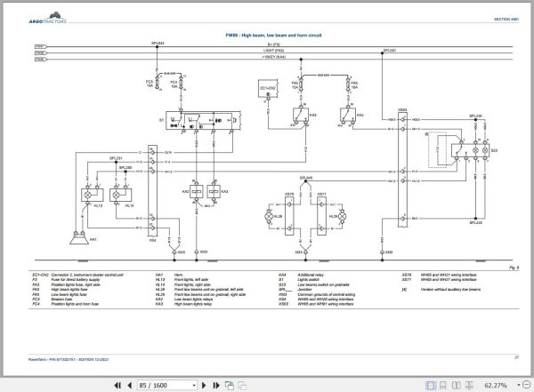This screenshot has width=534, height=392.
Task: Go to the next page
Action: pyautogui.click(x=204, y=385)
